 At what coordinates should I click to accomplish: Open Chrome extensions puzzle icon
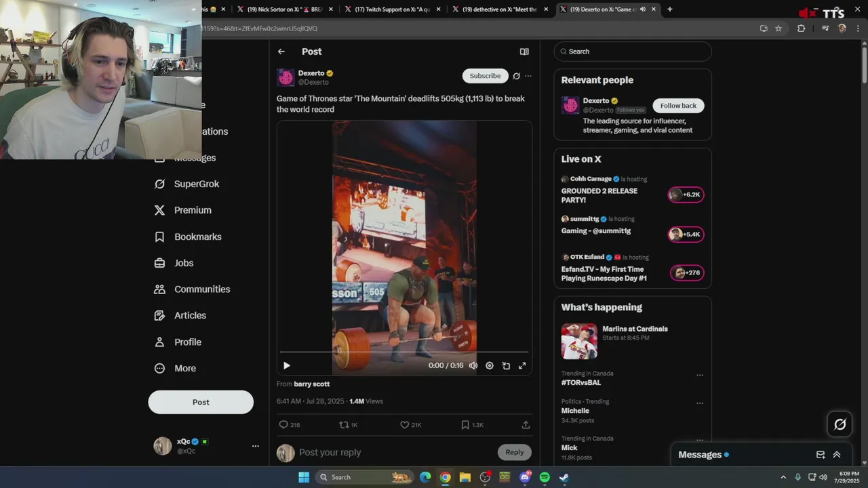(x=801, y=28)
